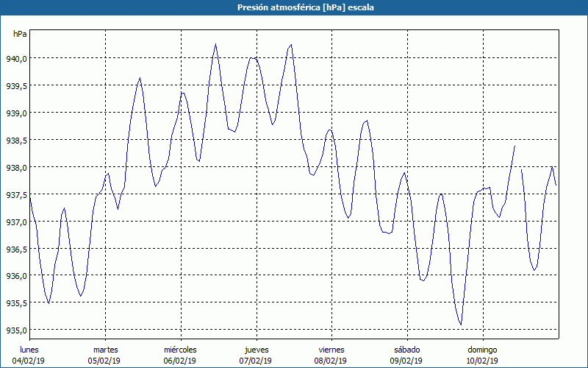The image size is (588, 368).
Task: Select the 935,5 y-axis value
Action: tap(16, 302)
